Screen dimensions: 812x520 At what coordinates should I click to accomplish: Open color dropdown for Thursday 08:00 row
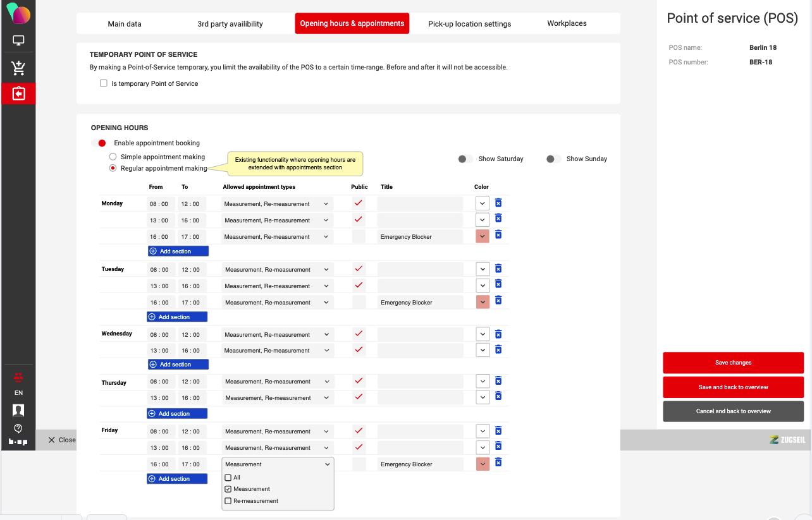[x=483, y=381]
